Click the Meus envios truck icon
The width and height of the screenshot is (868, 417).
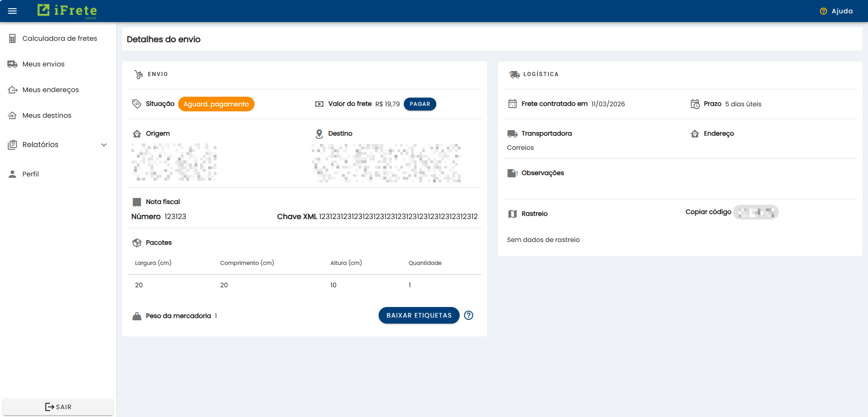coord(12,64)
